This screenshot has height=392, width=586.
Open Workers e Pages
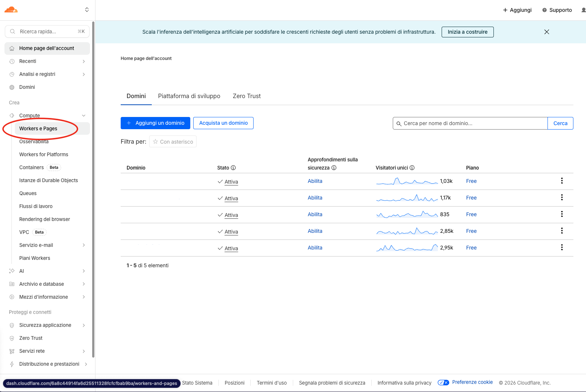(x=52, y=128)
